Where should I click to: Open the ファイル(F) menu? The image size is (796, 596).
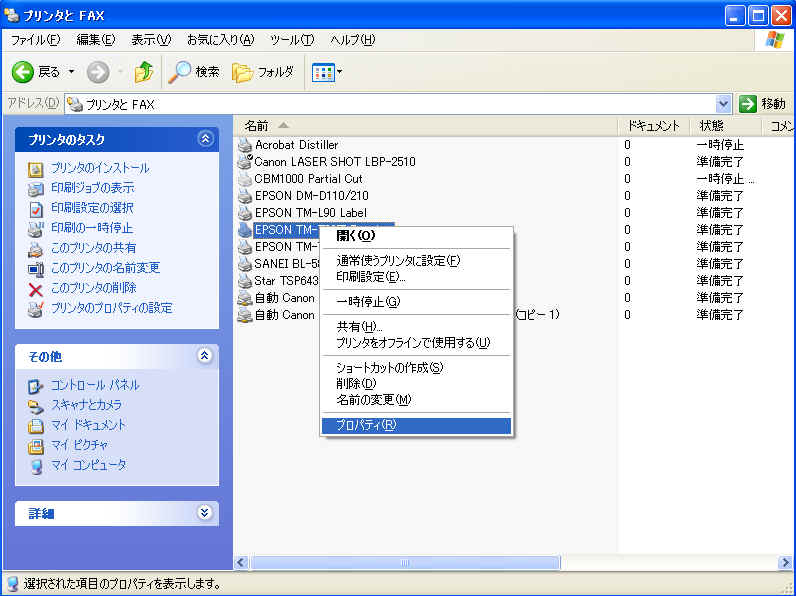click(36, 40)
